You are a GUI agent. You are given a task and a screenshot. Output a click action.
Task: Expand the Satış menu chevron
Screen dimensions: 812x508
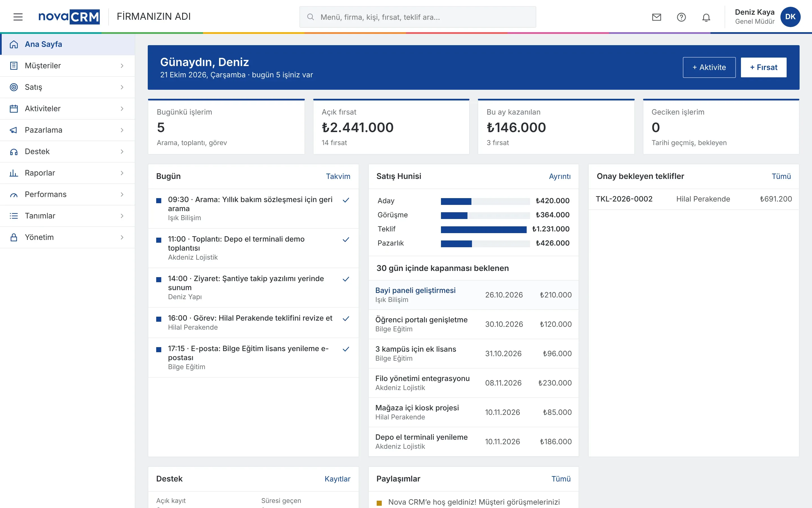click(x=122, y=87)
